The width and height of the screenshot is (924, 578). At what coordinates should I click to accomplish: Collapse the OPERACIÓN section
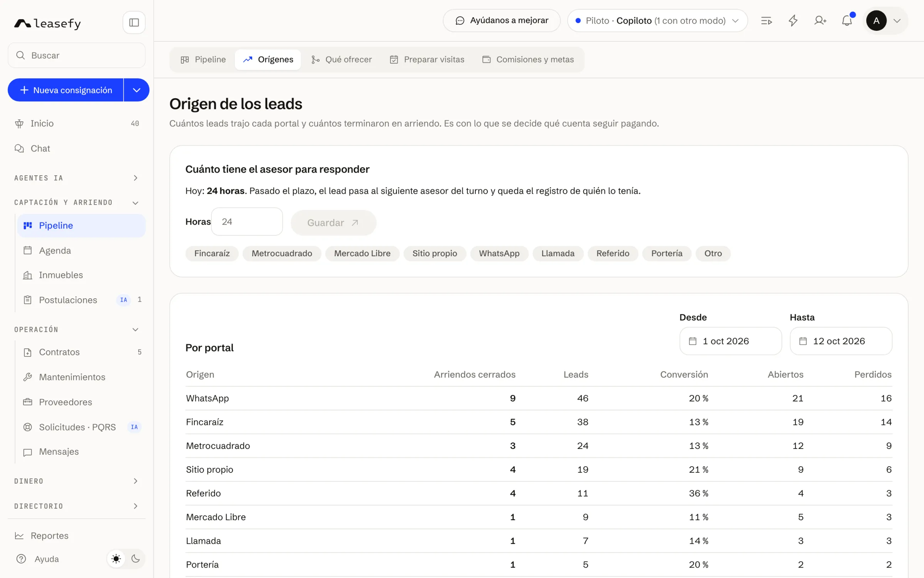(77, 329)
